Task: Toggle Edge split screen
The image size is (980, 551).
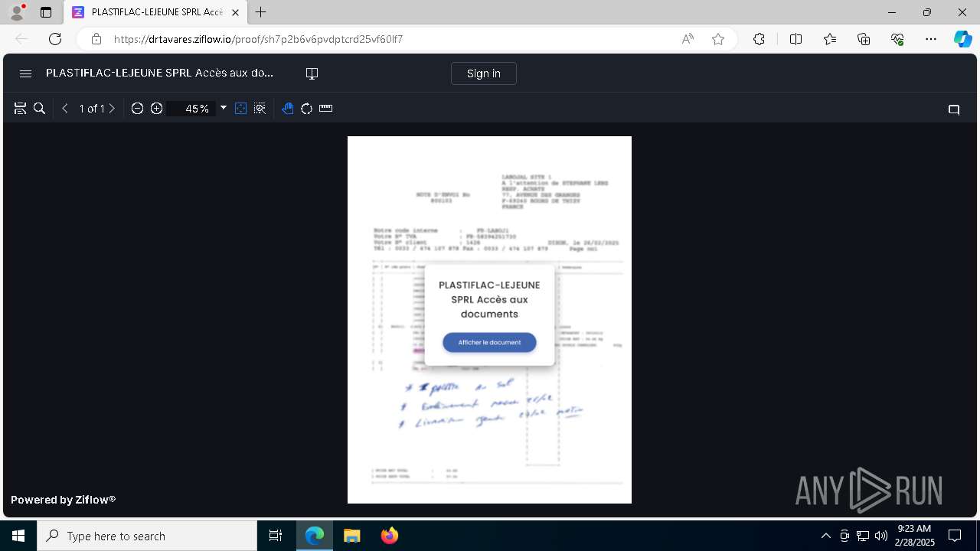Action: point(795,39)
